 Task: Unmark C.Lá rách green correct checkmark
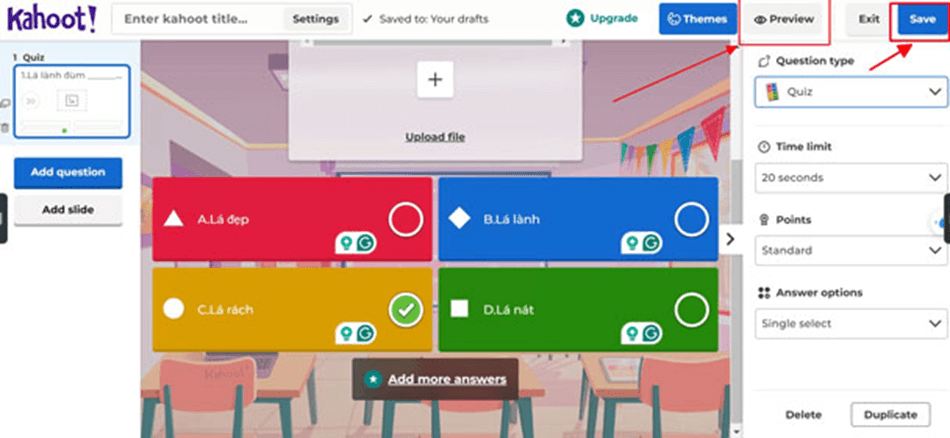coord(405,310)
